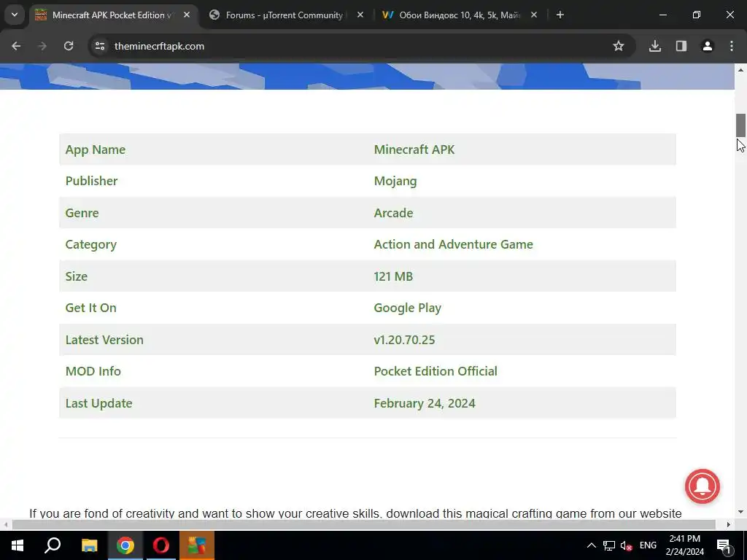
Task: Click the horizontal scrollbar left arrow
Action: [5, 524]
